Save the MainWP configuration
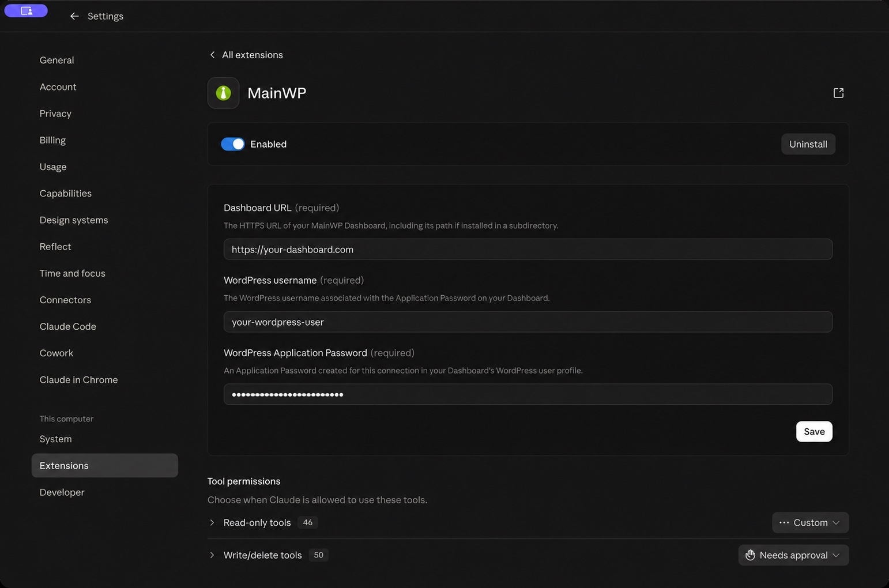The height and width of the screenshot is (588, 889). tap(814, 432)
